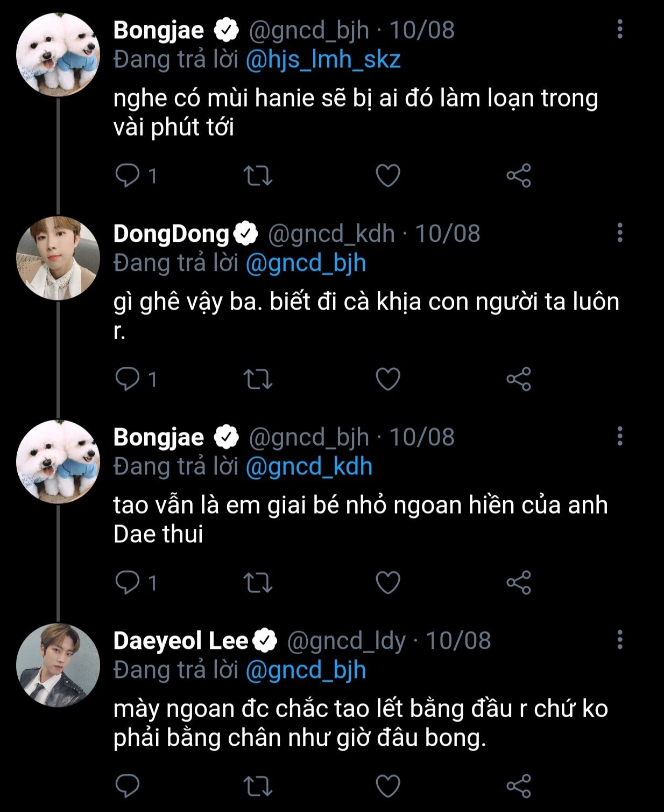Viewport: 664px width, 812px height.
Task: Reply to Bongjae's first tweet about hanie
Action: pos(128,176)
